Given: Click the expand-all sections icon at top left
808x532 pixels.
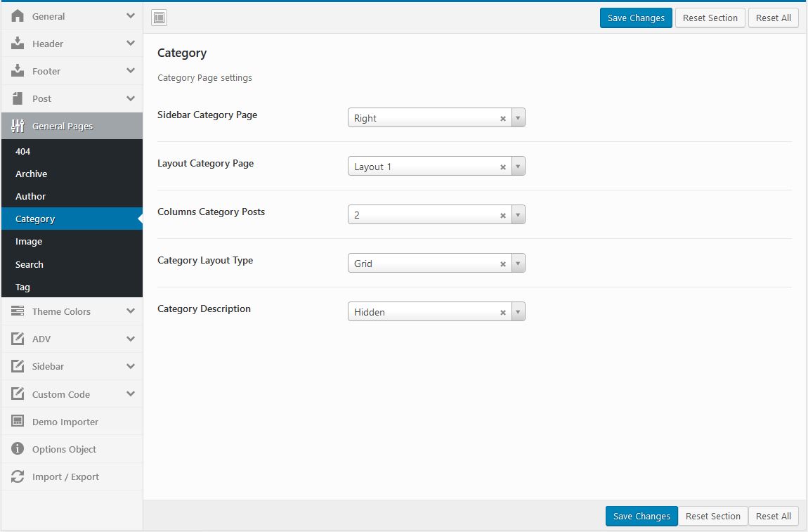Looking at the screenshot, I should click(159, 18).
